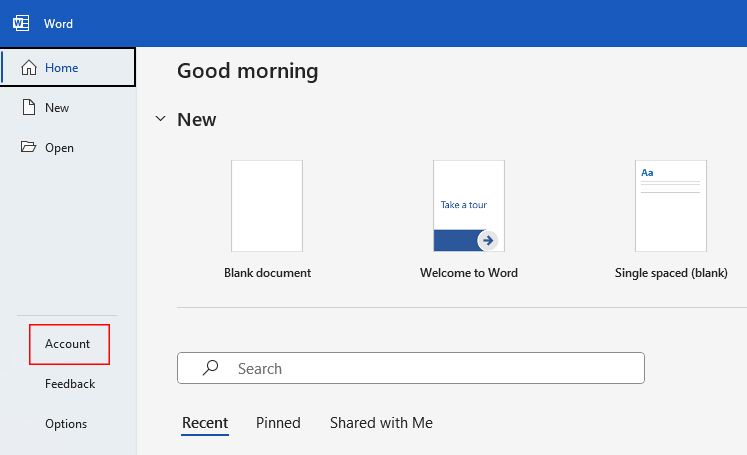This screenshot has height=455, width=747.
Task: Open the Welcome to Word template thumbnail
Action: (x=469, y=206)
